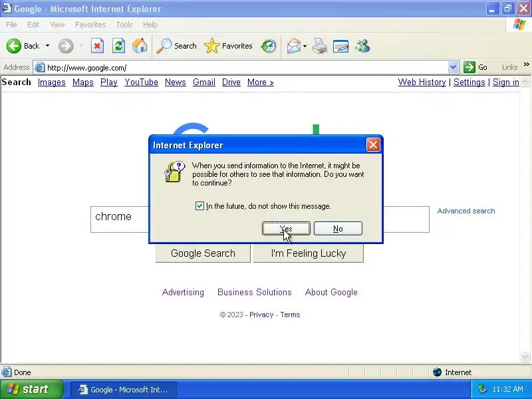Refresh the page with the green arrows icon
The height and width of the screenshot is (399, 532).
pyautogui.click(x=119, y=46)
